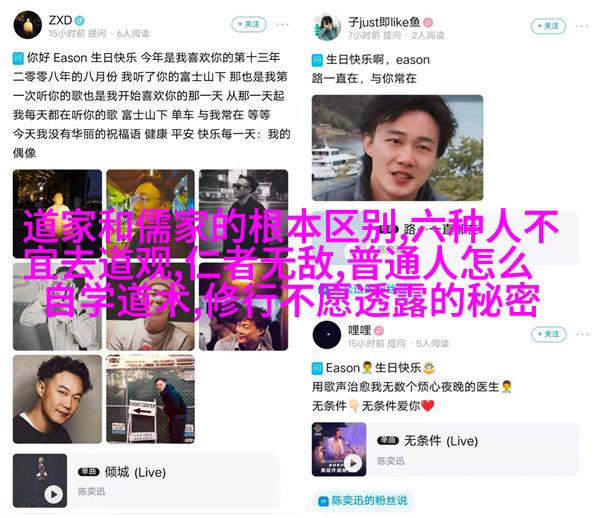Open the portrait photo of man in black shirt
Screen dimensions: 600x518
57,399
